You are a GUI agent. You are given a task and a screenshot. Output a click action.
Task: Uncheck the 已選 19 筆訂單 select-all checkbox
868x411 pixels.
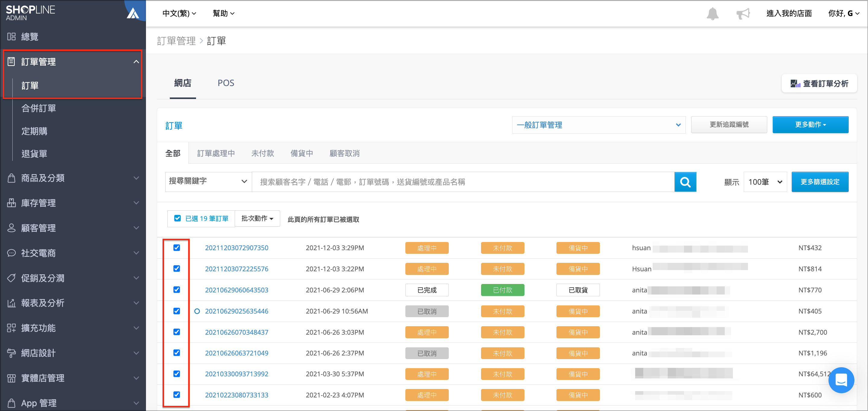click(177, 218)
